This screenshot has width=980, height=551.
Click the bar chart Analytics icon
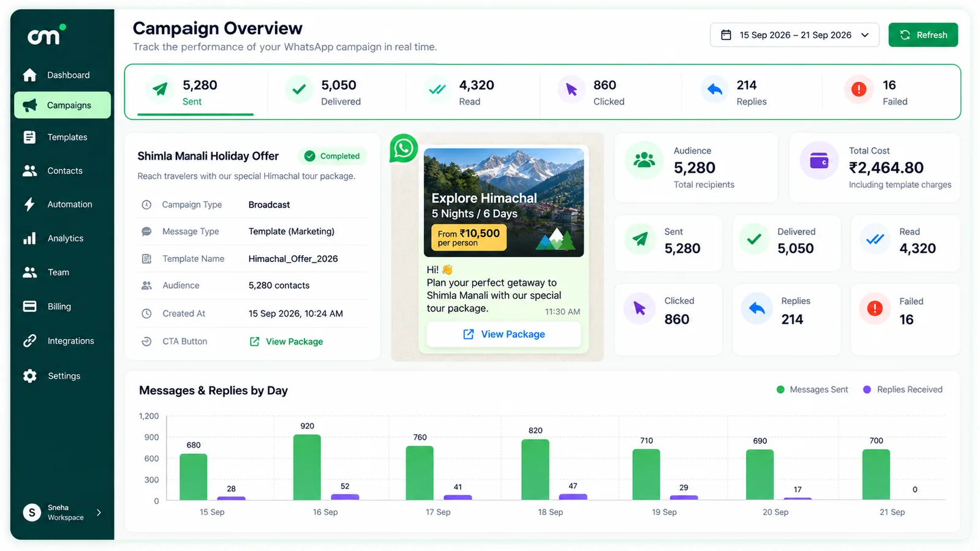pyautogui.click(x=29, y=238)
